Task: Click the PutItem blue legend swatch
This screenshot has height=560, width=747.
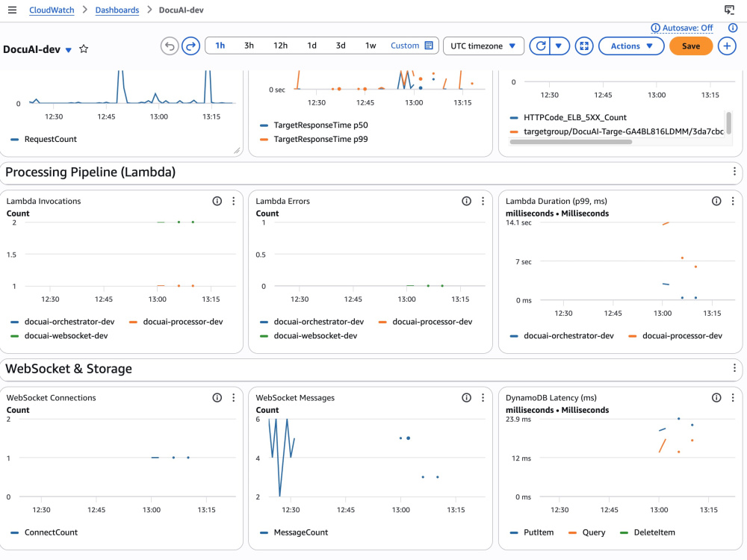Action: click(x=514, y=533)
